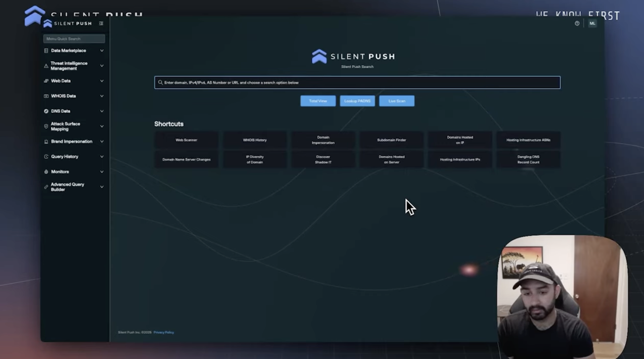
Task: Focus the main domain/IP search field
Action: pyautogui.click(x=357, y=82)
